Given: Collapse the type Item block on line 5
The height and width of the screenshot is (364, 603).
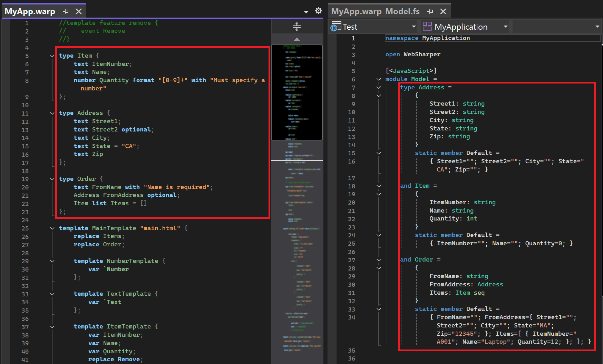Looking at the screenshot, I should 52,56.
